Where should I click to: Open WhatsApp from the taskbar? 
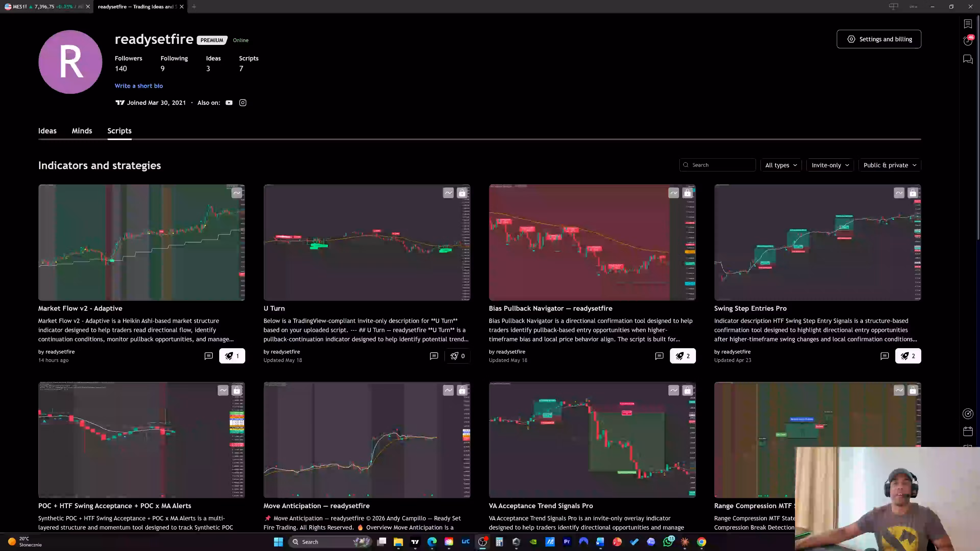668,542
